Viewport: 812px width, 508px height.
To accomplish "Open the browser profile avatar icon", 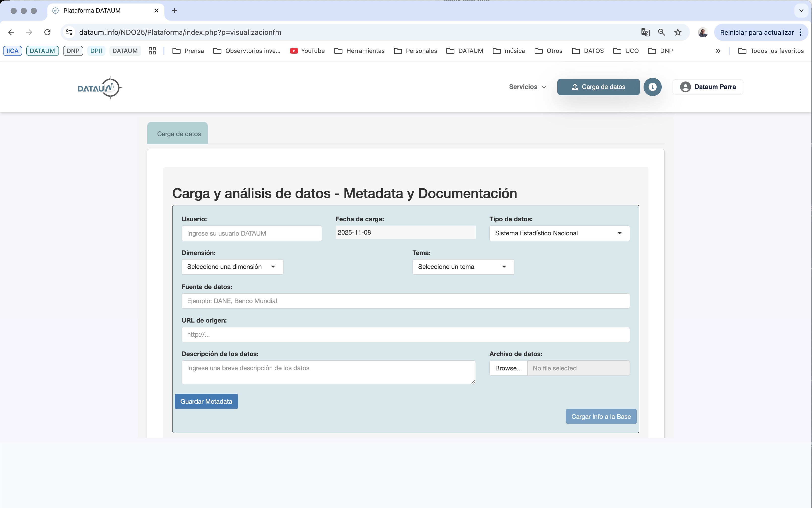I will 702,32.
